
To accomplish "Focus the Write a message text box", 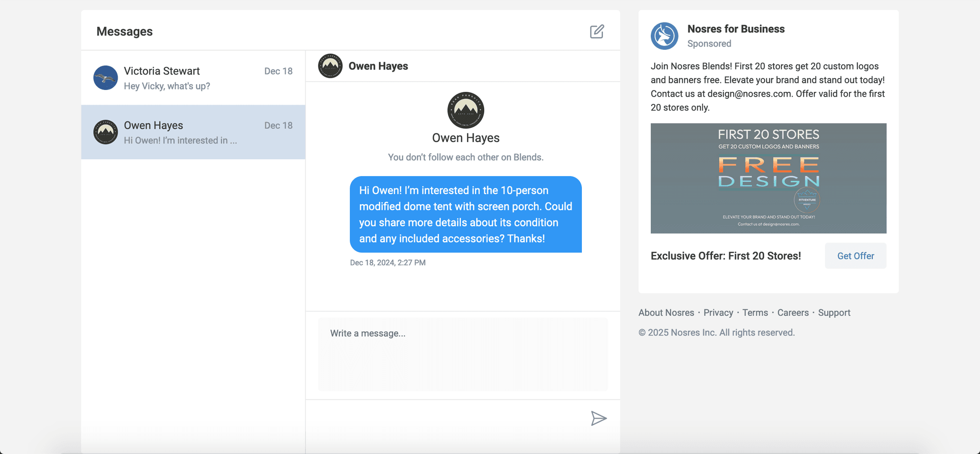I will [x=463, y=354].
